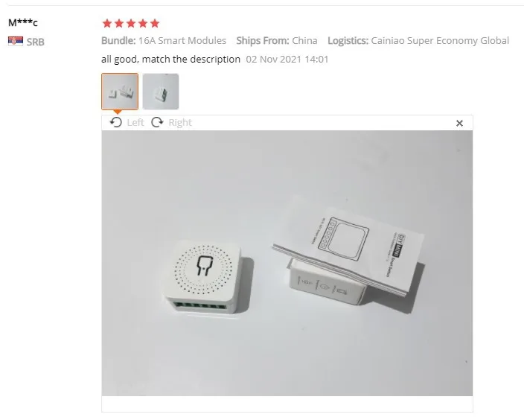Open the unselected review photo thumbnail
This screenshot has width=524, height=420.
coord(161,92)
